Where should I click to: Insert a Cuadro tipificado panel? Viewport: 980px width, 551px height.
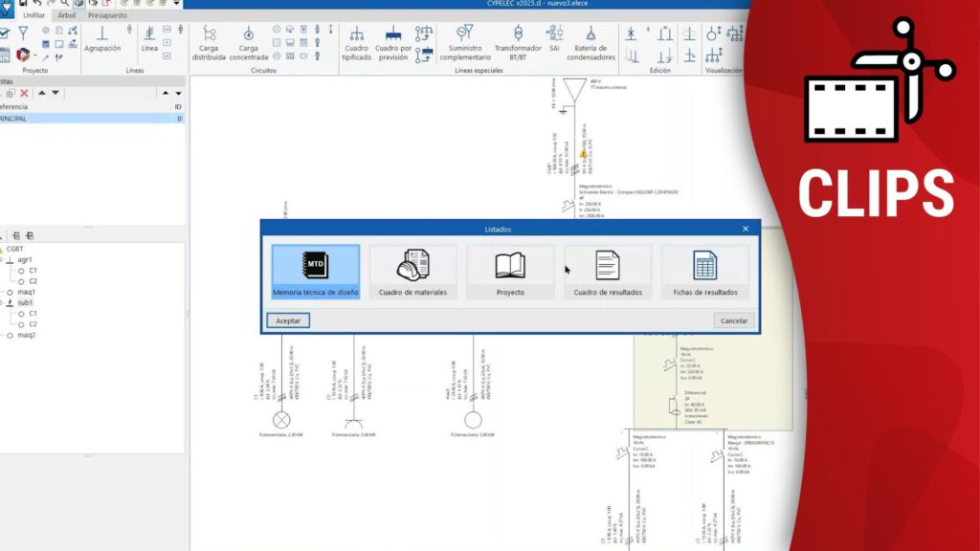tap(356, 44)
